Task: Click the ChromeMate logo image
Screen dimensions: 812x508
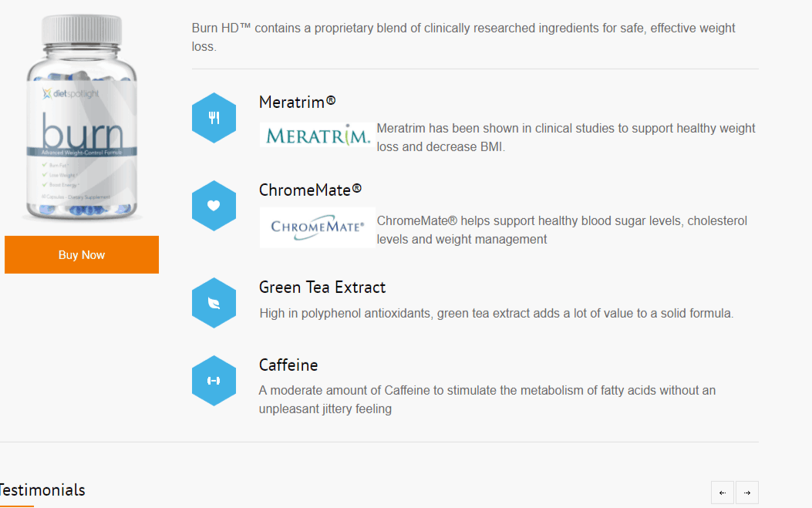Action: (318, 227)
